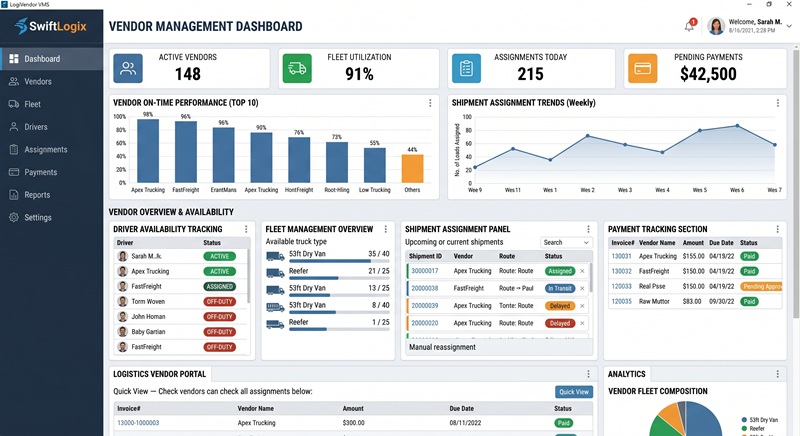
Task: Click Sarah M. profile avatar
Action: tap(716, 26)
